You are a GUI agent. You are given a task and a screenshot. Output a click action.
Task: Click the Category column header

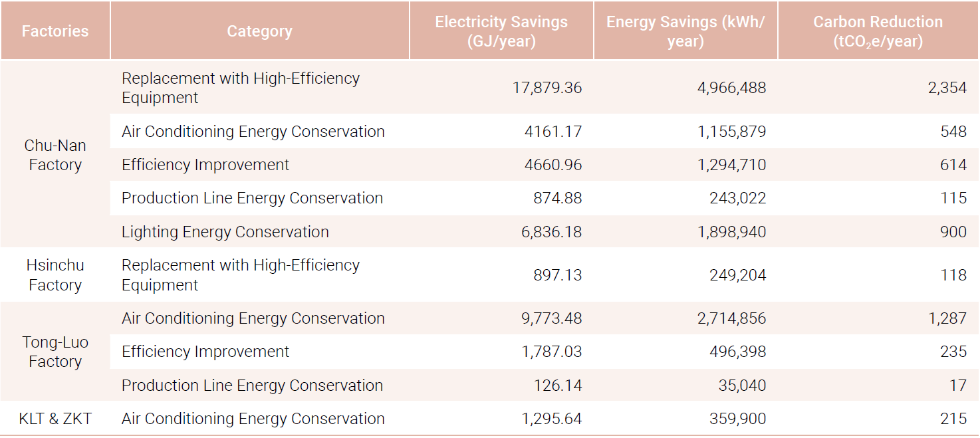point(259,31)
